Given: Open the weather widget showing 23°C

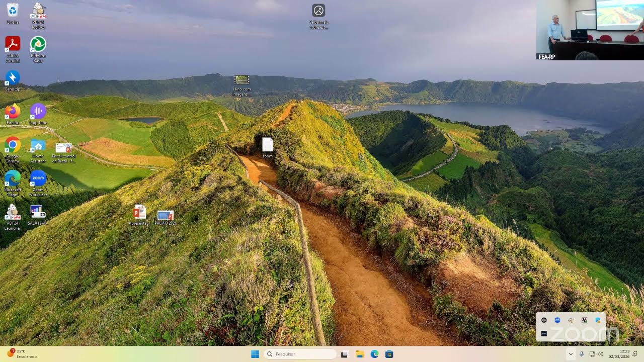Looking at the screenshot, I should (x=22, y=354).
